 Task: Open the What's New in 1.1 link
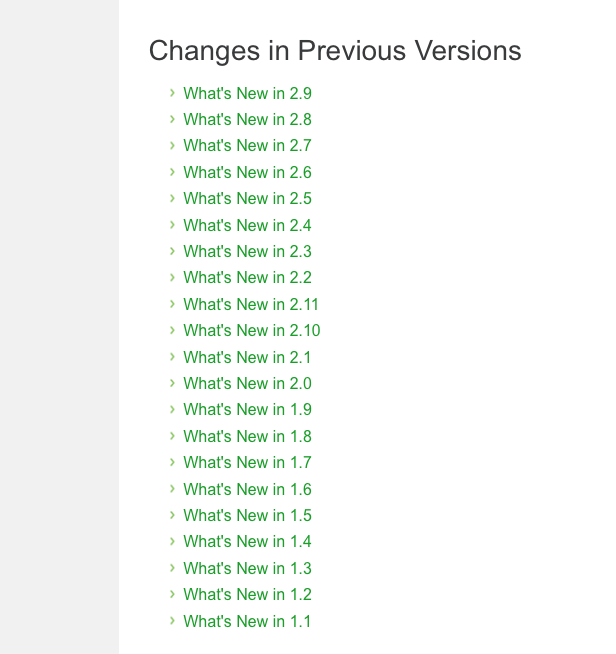247,621
